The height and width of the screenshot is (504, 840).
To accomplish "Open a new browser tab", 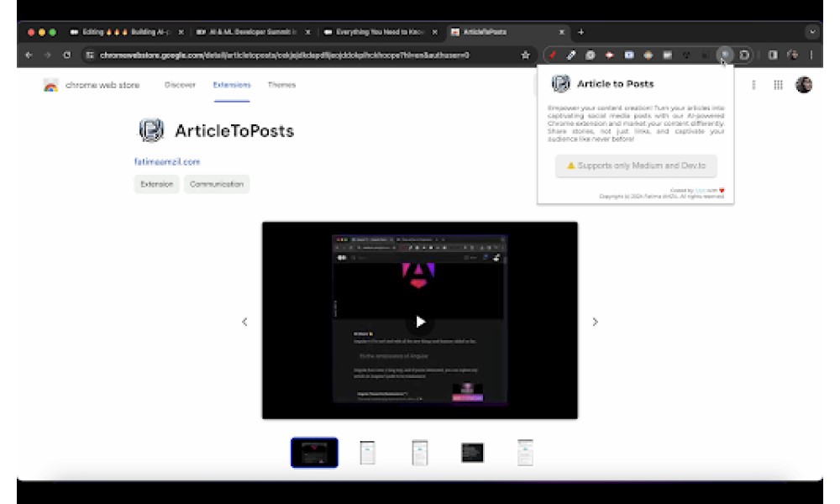I will click(x=580, y=32).
